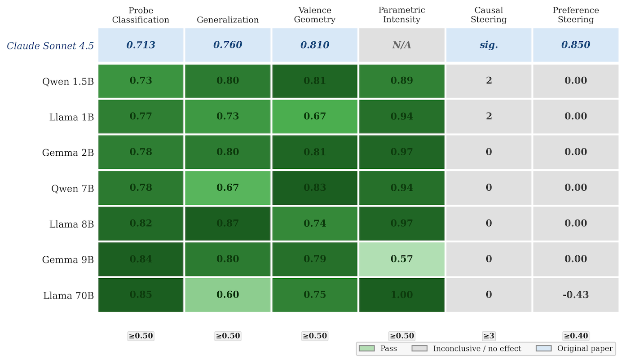The height and width of the screenshot is (364, 626).
Task: Select the Probe Classification column header
Action: tap(141, 15)
